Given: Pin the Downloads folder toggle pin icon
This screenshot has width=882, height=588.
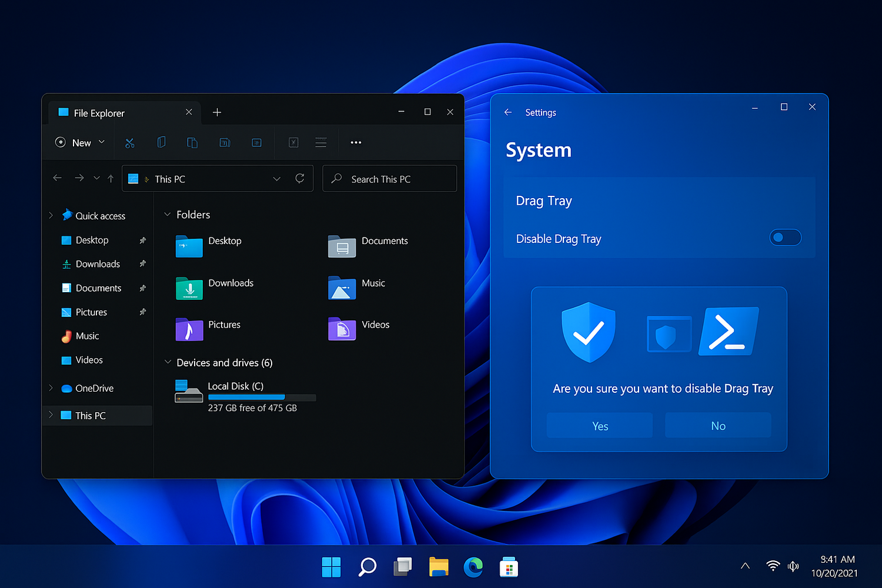Looking at the screenshot, I should pyautogui.click(x=142, y=263).
